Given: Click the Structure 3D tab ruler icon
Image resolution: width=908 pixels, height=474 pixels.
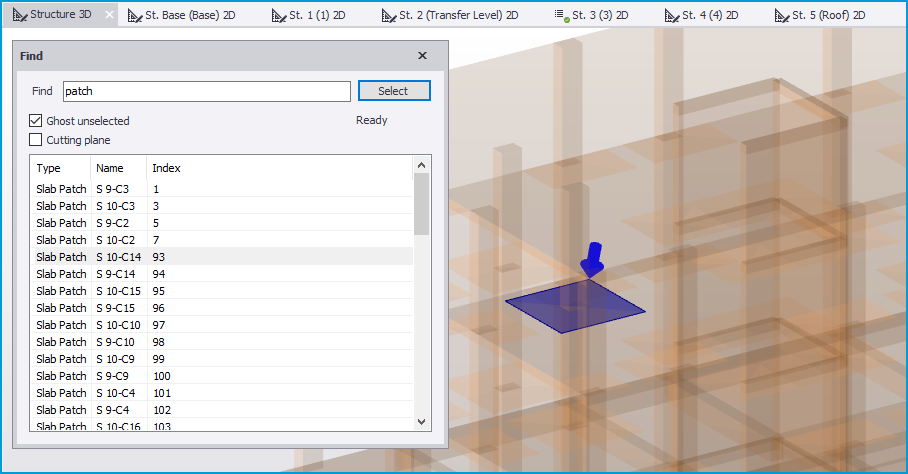Looking at the screenshot, I should click(20, 15).
